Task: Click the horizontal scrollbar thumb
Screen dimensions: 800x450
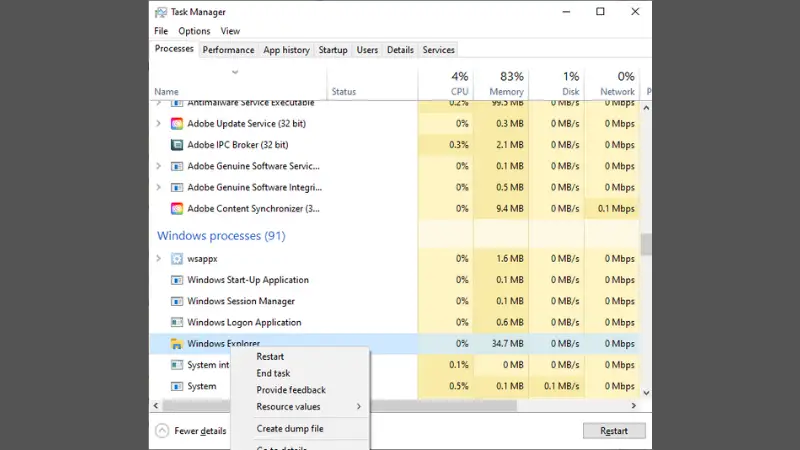Action: tap(339, 406)
